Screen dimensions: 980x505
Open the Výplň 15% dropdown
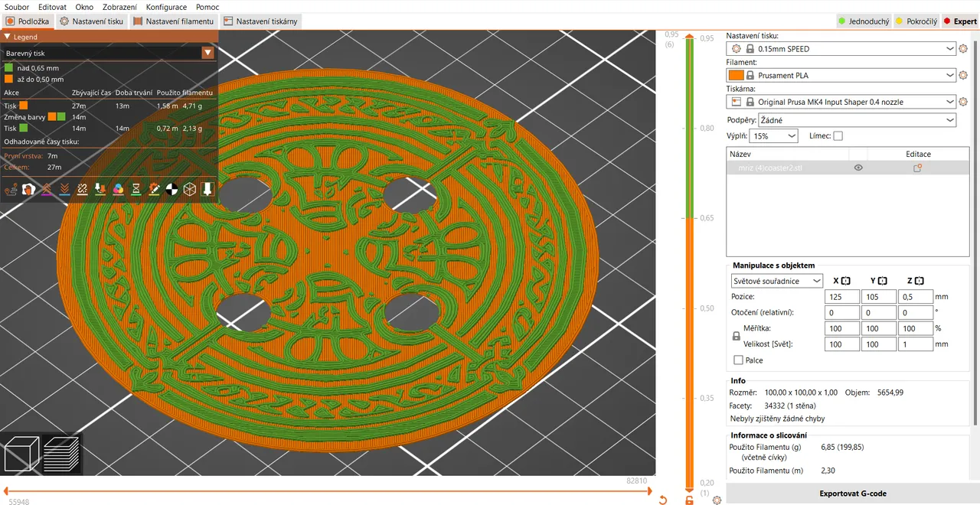coord(773,135)
